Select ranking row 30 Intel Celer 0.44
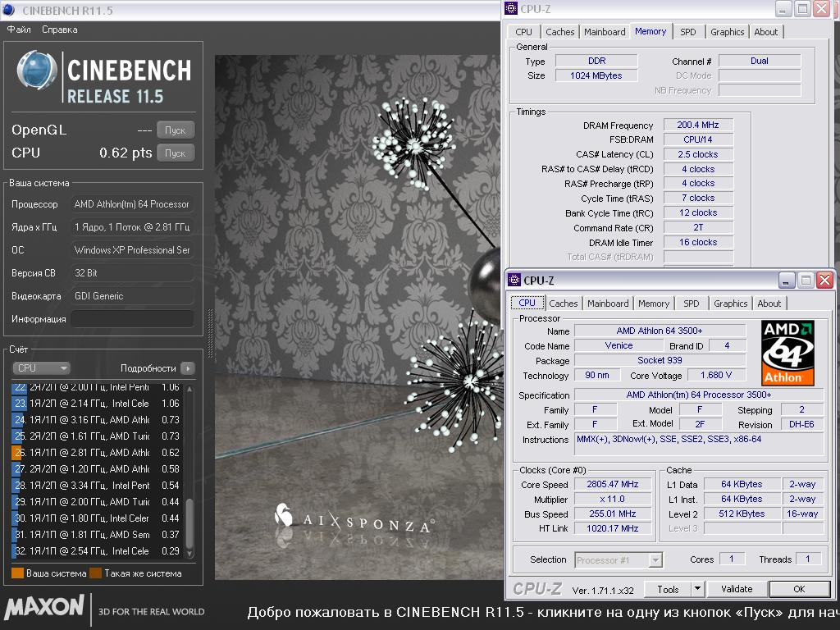 (x=97, y=518)
